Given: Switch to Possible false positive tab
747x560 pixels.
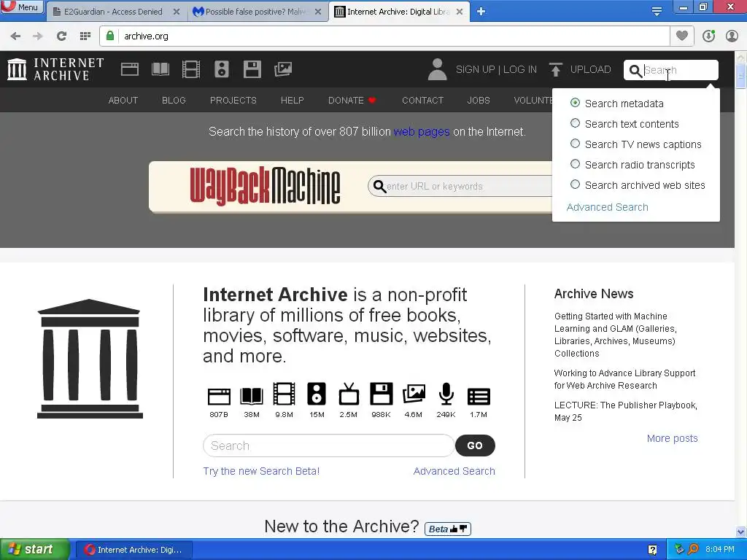Looking at the screenshot, I should coord(258,12).
